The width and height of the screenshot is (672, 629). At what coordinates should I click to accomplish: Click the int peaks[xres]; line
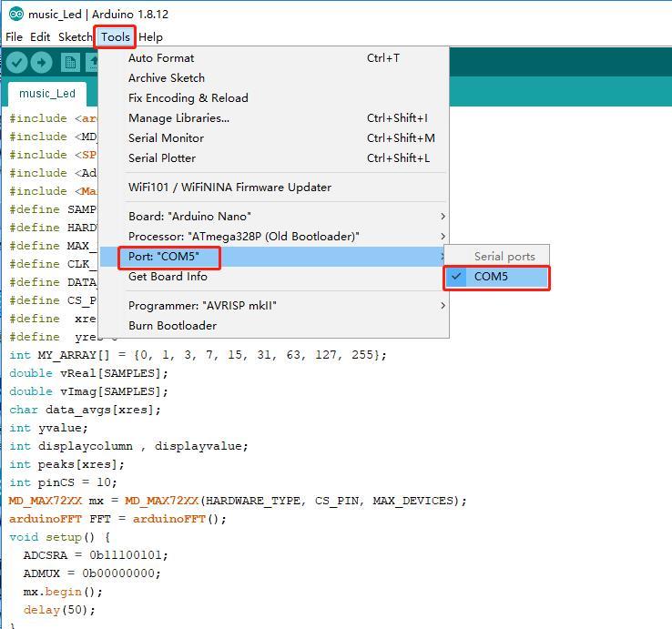pyautogui.click(x=66, y=464)
